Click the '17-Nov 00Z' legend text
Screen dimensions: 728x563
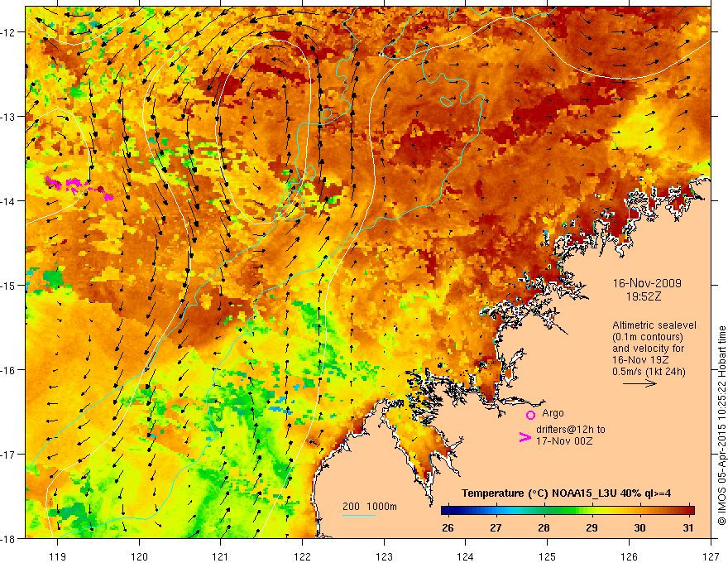click(x=564, y=441)
